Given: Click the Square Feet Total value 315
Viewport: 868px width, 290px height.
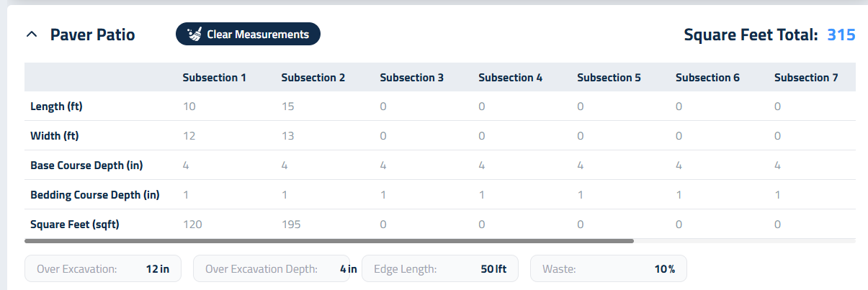Looking at the screenshot, I should pyautogui.click(x=841, y=35).
